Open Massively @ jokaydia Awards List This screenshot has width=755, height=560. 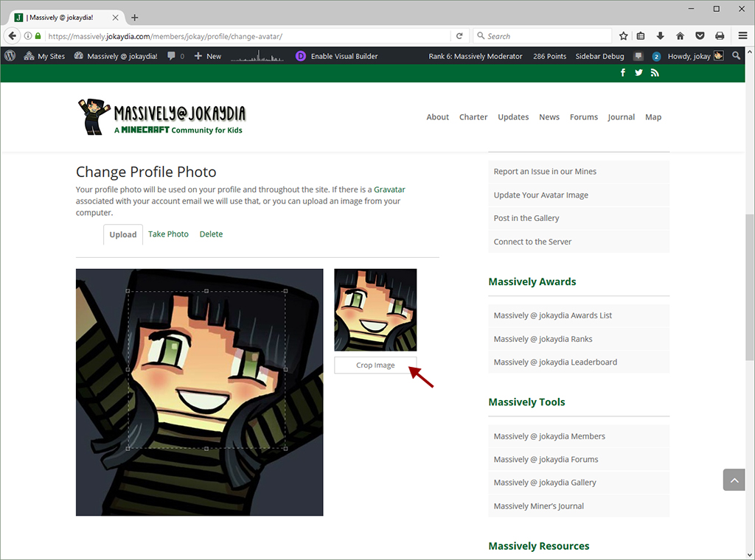click(x=579, y=315)
